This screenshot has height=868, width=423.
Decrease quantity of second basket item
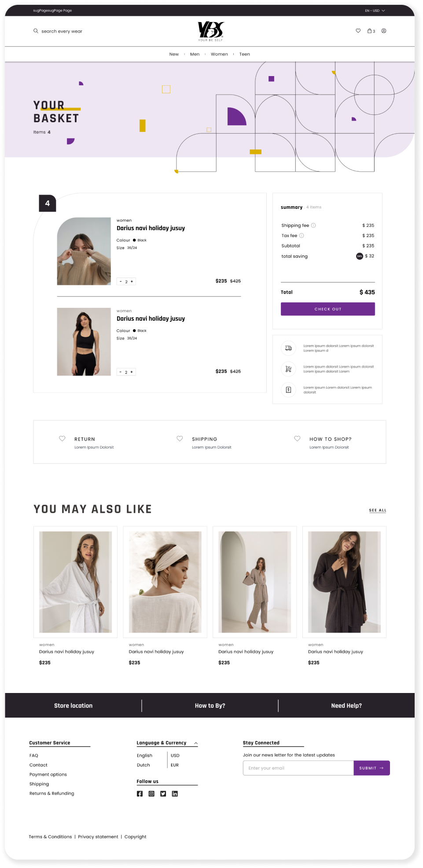[121, 372]
